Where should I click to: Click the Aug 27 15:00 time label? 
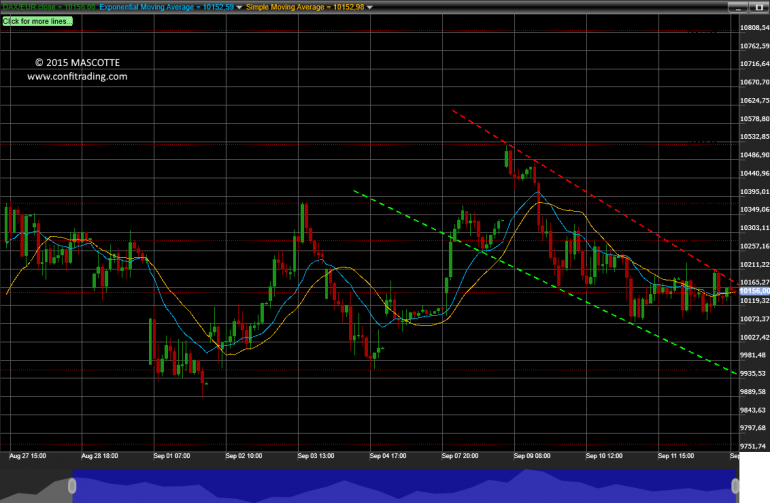[28, 456]
